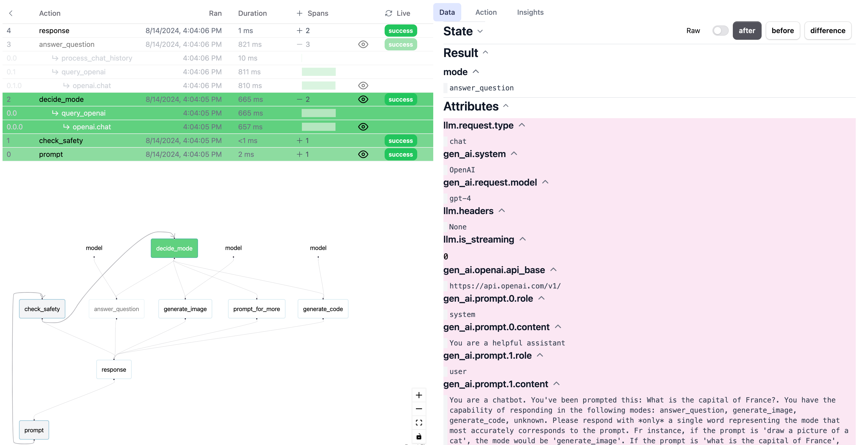868x445 pixels.
Task: Click the Action column header
Action: (x=50, y=13)
